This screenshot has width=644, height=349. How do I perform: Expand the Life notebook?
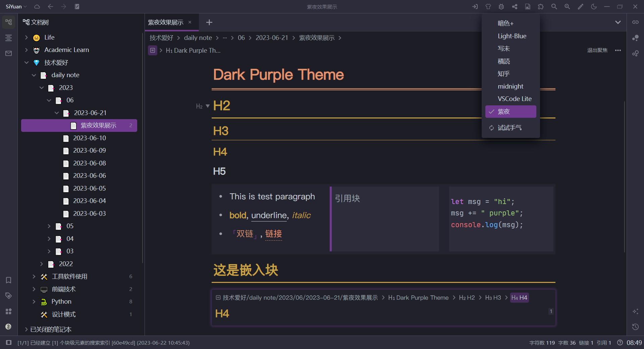coord(26,38)
